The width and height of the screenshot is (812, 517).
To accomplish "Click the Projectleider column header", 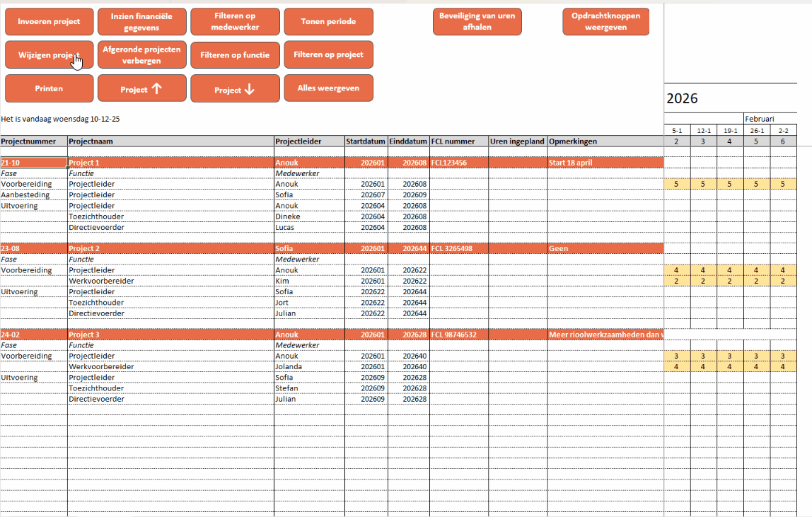I will click(308, 141).
